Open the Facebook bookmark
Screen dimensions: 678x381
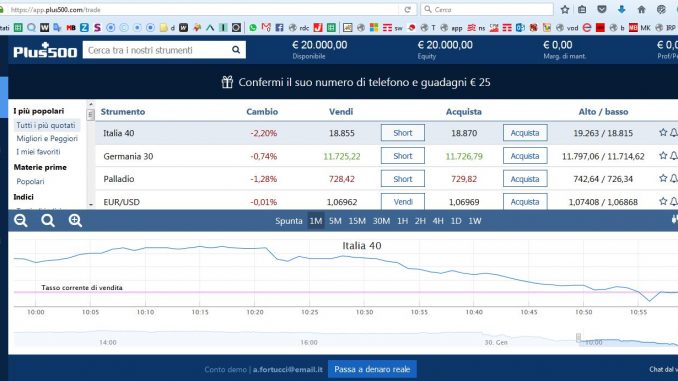(x=279, y=28)
